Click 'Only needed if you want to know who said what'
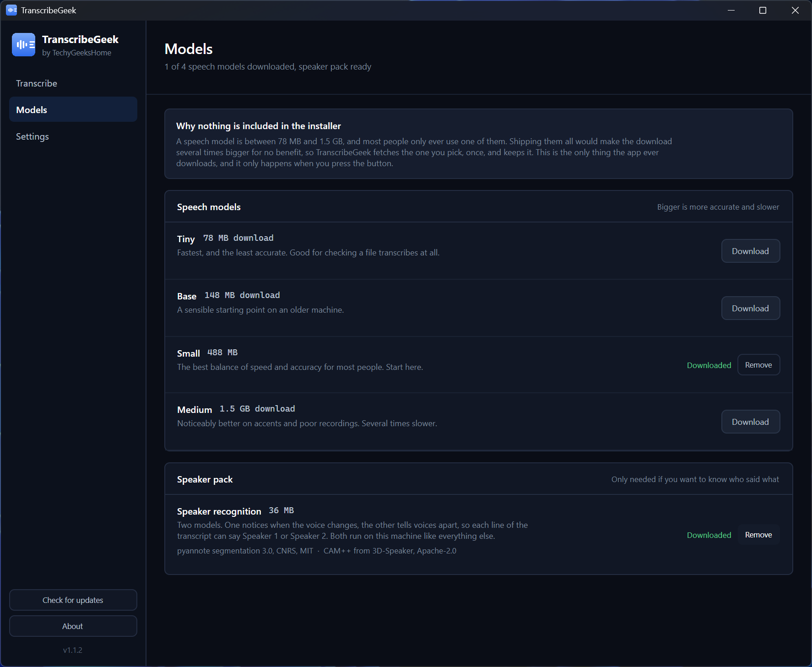 pyautogui.click(x=695, y=479)
